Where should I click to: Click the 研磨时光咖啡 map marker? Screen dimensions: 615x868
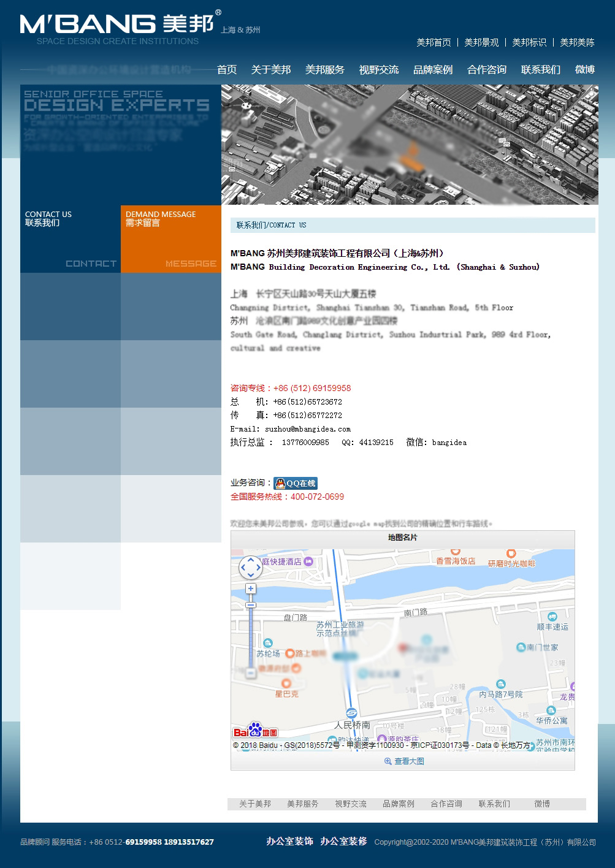(511, 554)
